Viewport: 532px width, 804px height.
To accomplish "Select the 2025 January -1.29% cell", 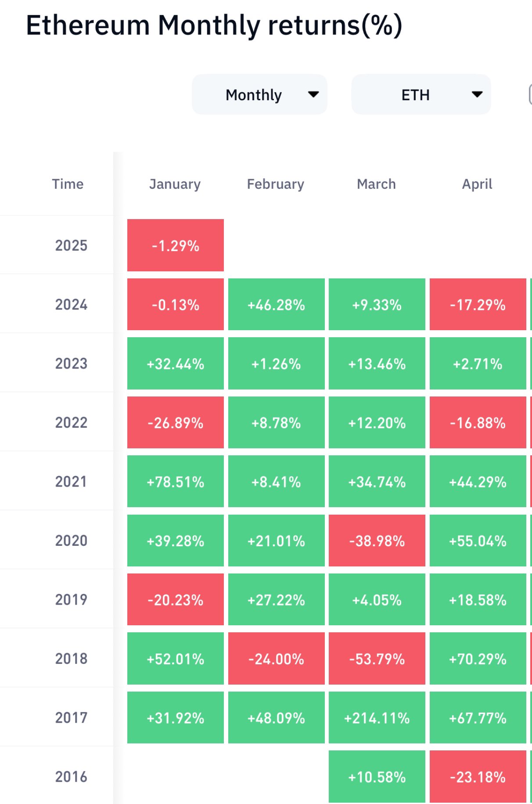I will click(x=176, y=245).
